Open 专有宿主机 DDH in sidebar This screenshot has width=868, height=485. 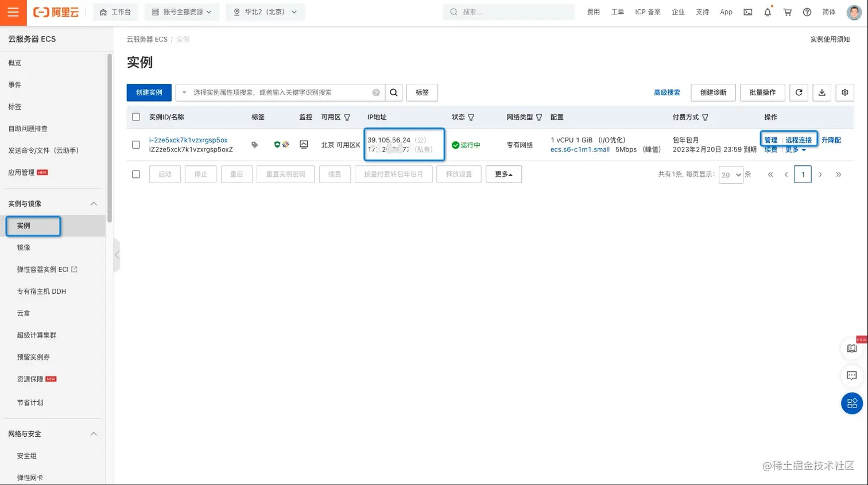tap(41, 292)
